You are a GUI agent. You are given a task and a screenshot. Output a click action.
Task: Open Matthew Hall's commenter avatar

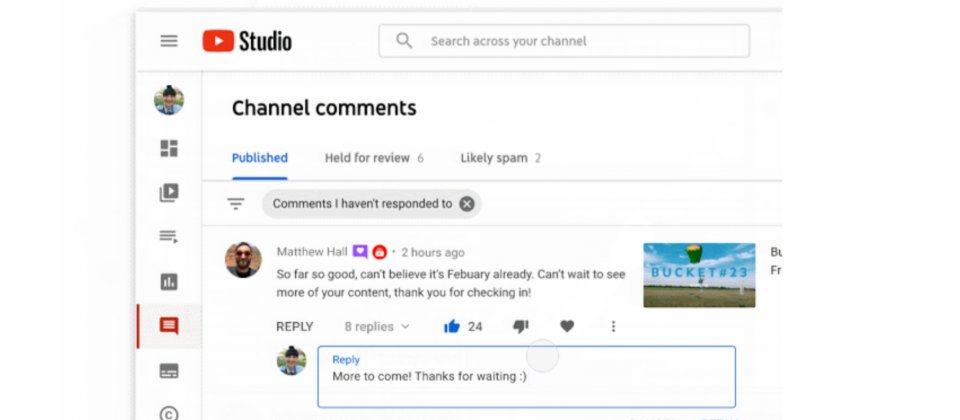click(243, 260)
